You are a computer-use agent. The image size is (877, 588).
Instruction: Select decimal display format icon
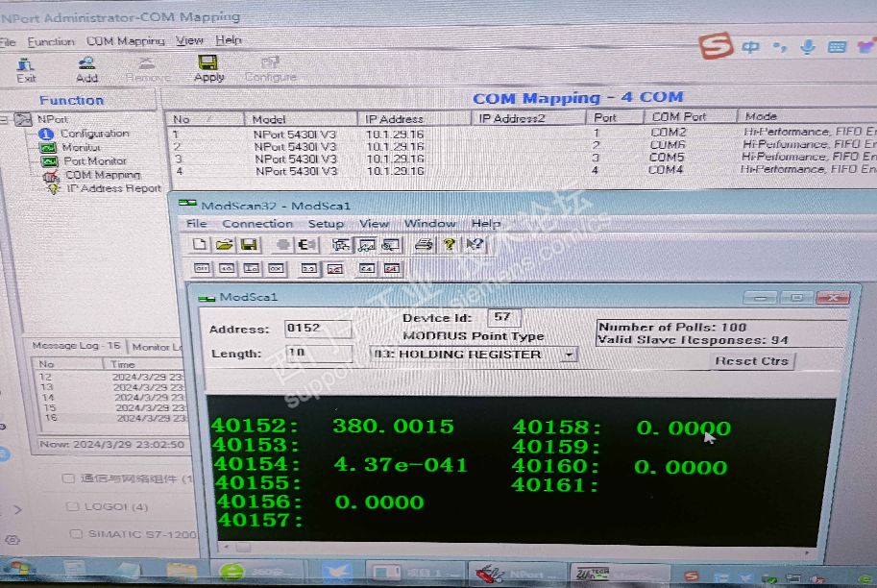(251, 269)
